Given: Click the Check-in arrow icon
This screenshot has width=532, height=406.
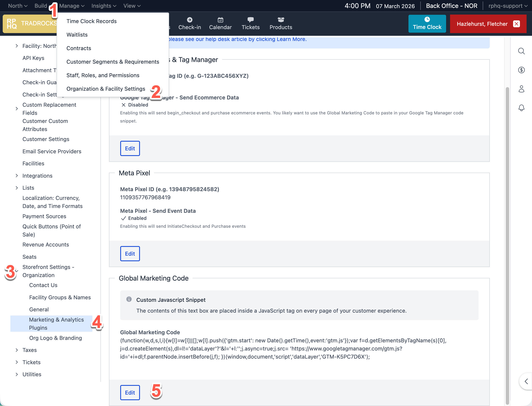Looking at the screenshot, I should [x=189, y=20].
